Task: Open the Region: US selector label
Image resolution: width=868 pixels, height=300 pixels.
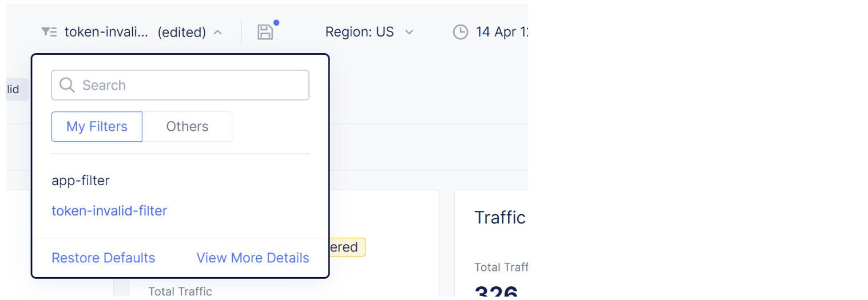Action: click(x=359, y=32)
